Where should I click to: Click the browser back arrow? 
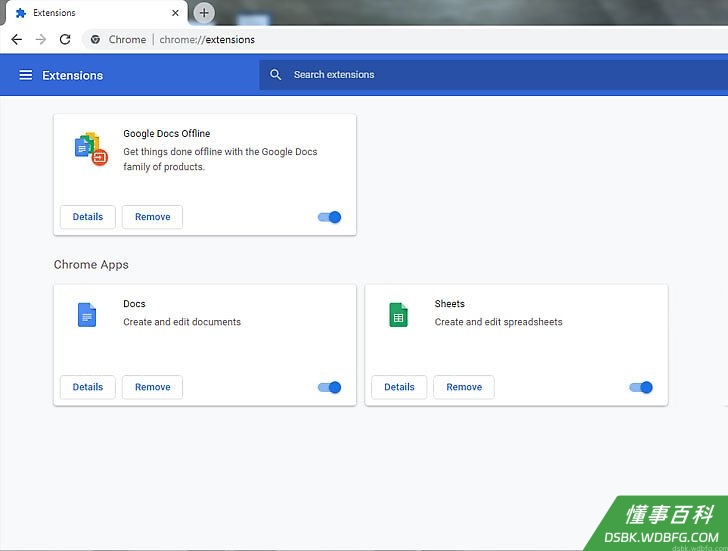pyautogui.click(x=17, y=39)
